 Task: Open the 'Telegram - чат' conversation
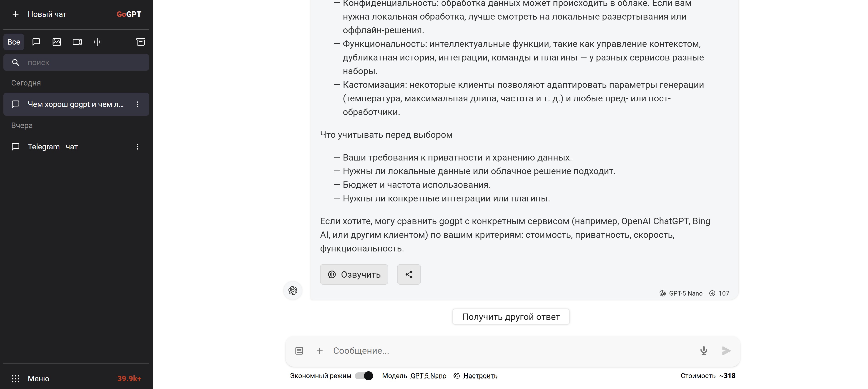76,147
